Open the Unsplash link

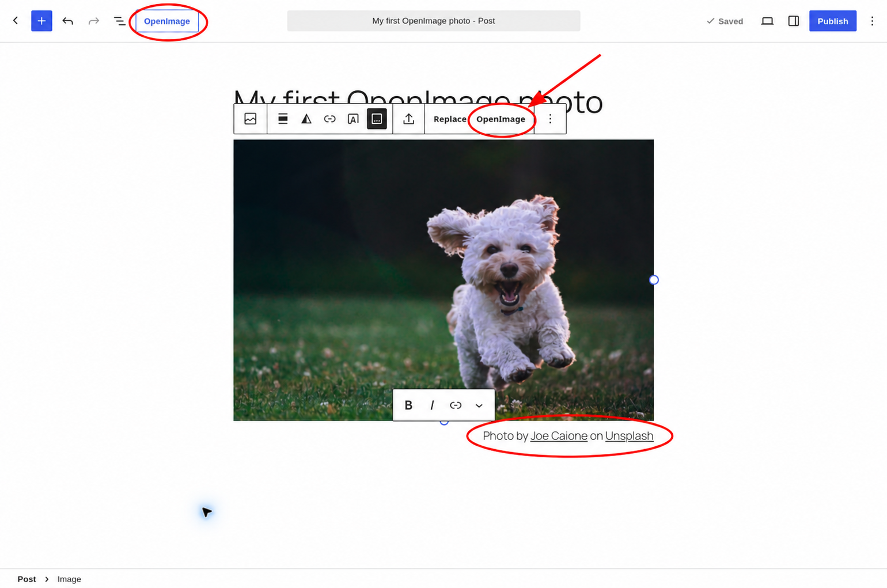pyautogui.click(x=629, y=436)
